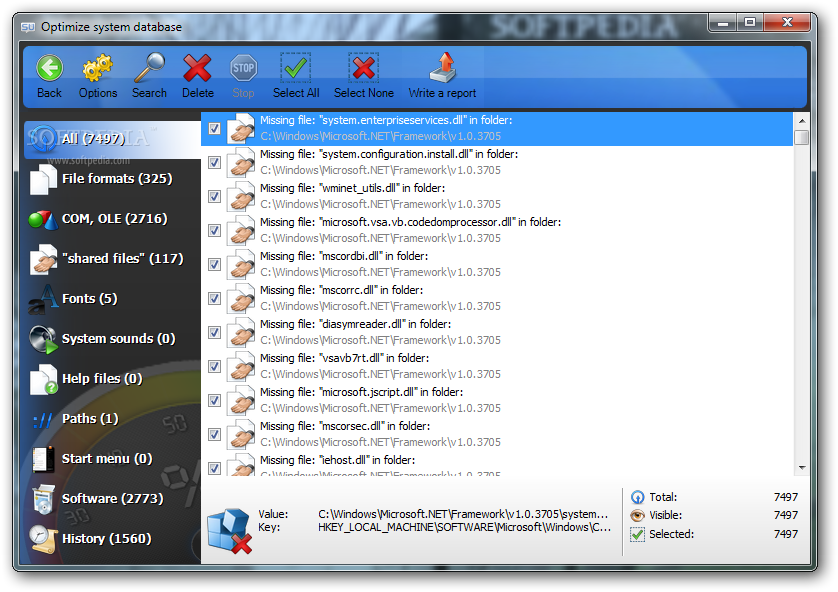Toggle checkbox for wminet_utils.dll
The height and width of the screenshot is (592, 838).
tap(214, 197)
